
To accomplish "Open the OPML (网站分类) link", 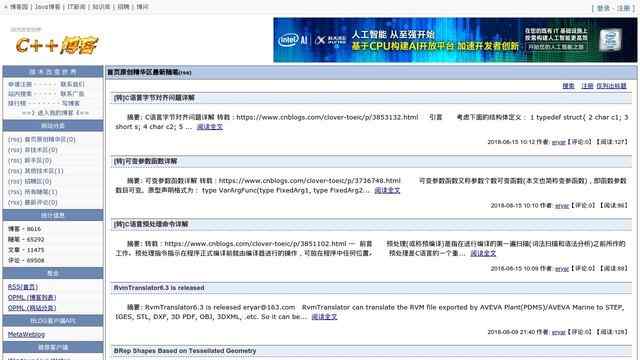I will point(32,308).
